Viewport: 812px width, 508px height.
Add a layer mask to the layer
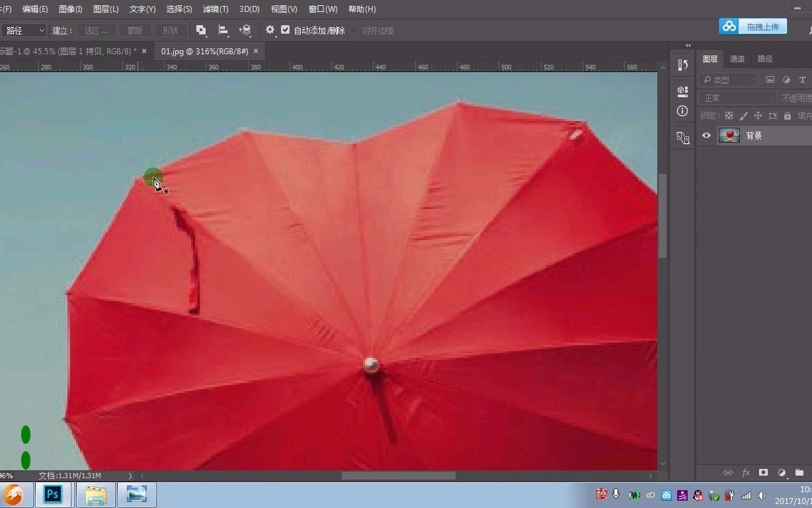[762, 472]
